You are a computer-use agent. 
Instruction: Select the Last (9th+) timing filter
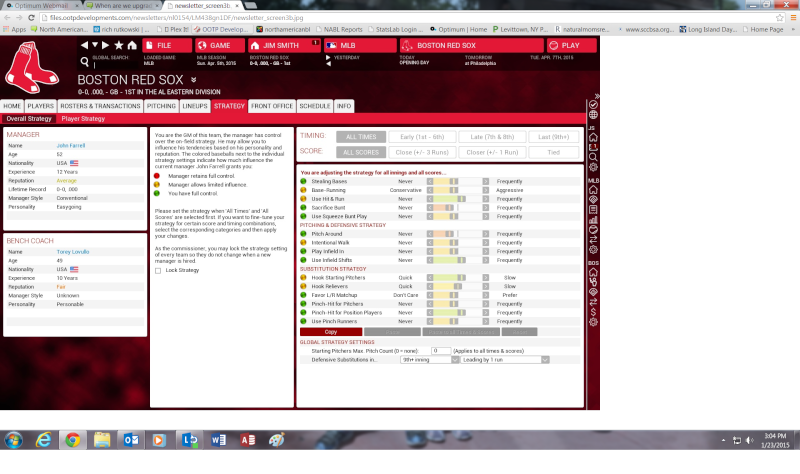[554, 137]
